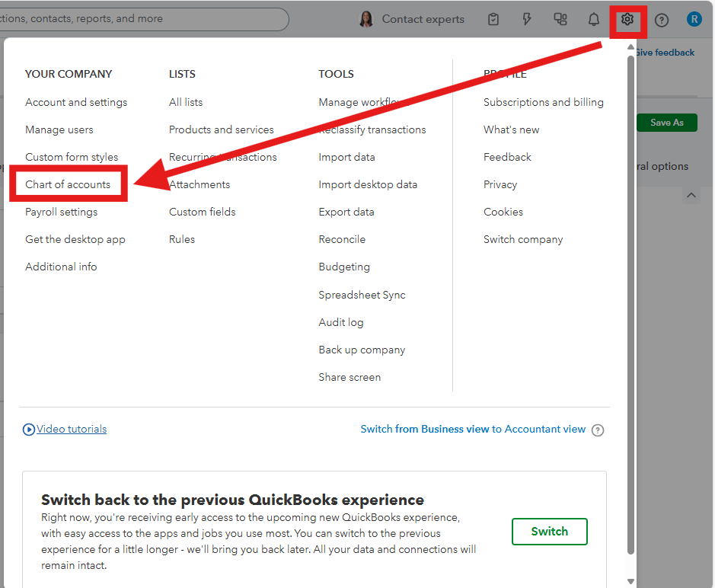Open the notifications bell icon
The width and height of the screenshot is (715, 588).
pos(594,20)
